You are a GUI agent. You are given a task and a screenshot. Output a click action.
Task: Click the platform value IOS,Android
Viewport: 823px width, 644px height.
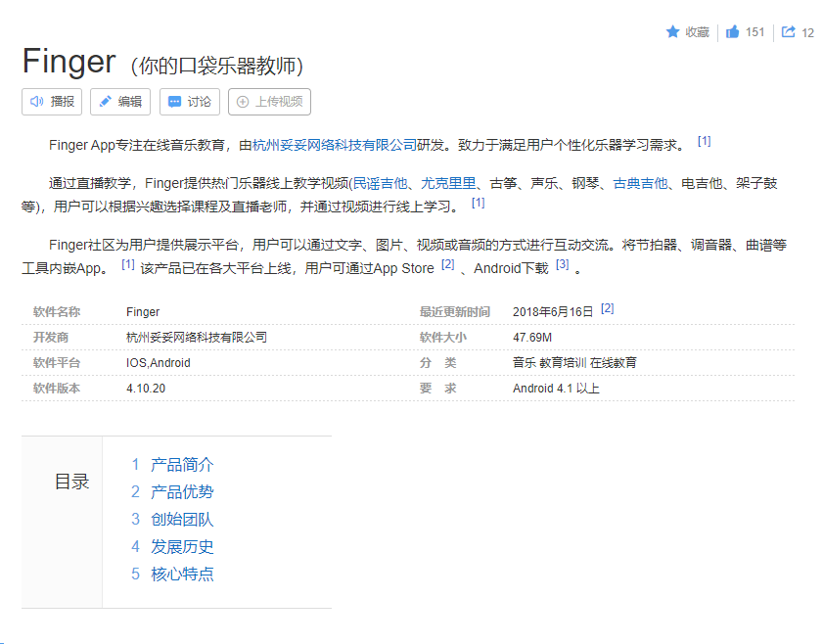[158, 363]
